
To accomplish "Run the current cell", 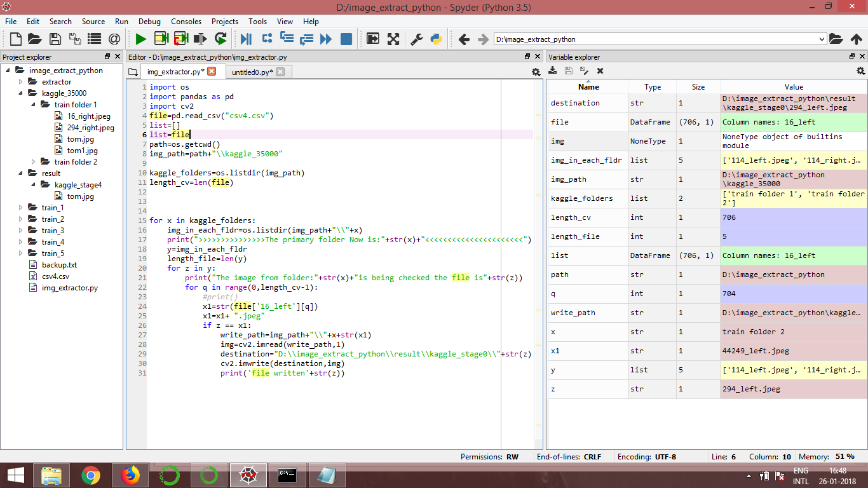I will click(161, 39).
